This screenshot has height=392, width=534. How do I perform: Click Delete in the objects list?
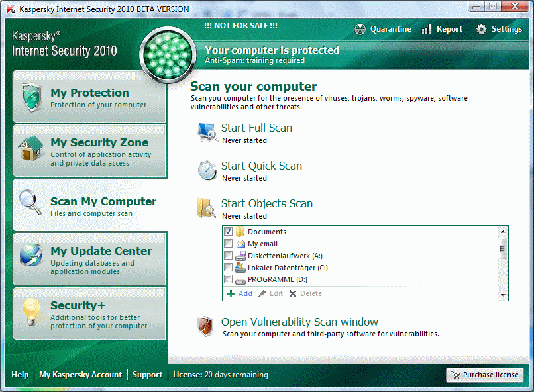(311, 293)
